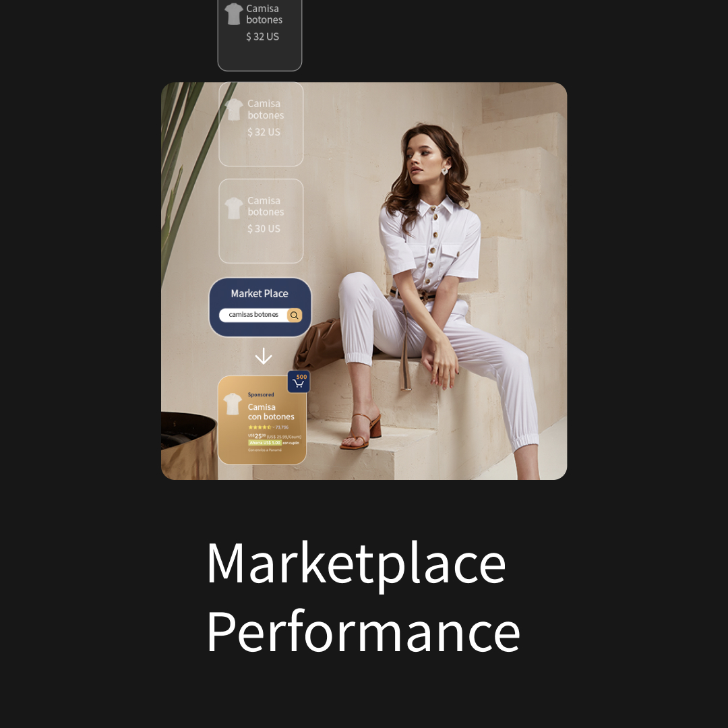The image size is (728, 728).
Task: Click the shirt icon in the $30 US card
Action: [233, 208]
